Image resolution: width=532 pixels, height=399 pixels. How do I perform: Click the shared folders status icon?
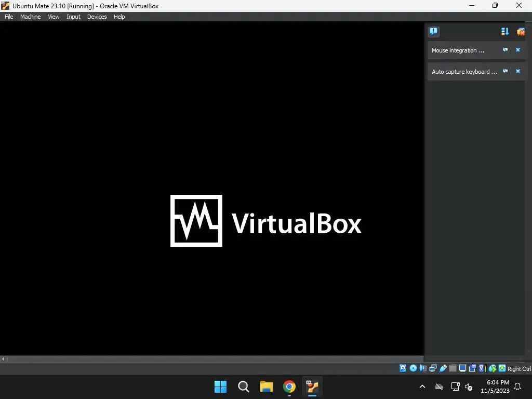point(453,368)
